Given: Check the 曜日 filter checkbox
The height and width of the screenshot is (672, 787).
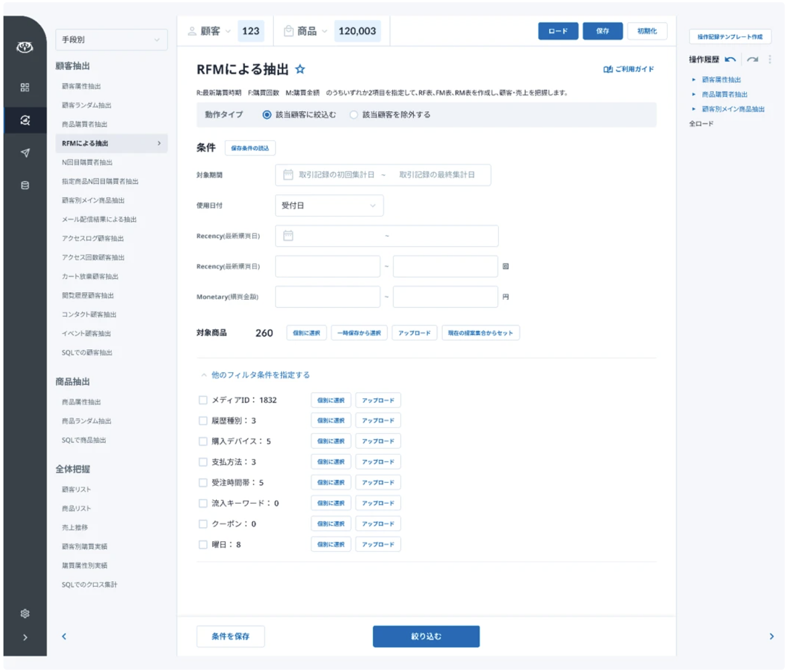Looking at the screenshot, I should 203,545.
